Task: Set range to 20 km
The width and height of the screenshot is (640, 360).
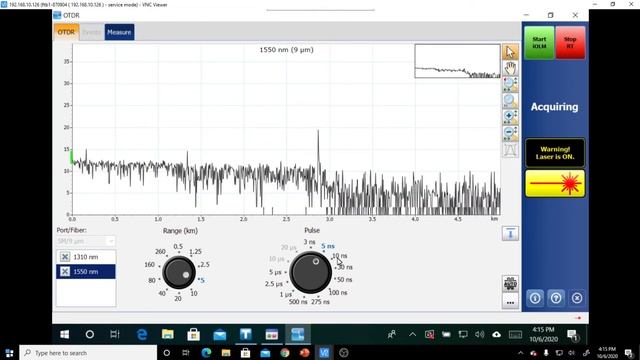Action: click(178, 299)
